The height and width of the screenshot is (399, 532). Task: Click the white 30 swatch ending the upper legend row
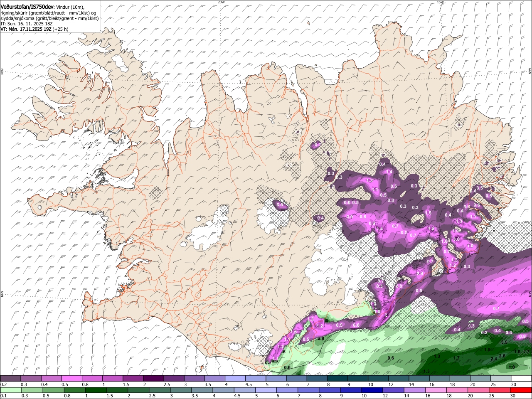pyautogui.click(x=521, y=378)
